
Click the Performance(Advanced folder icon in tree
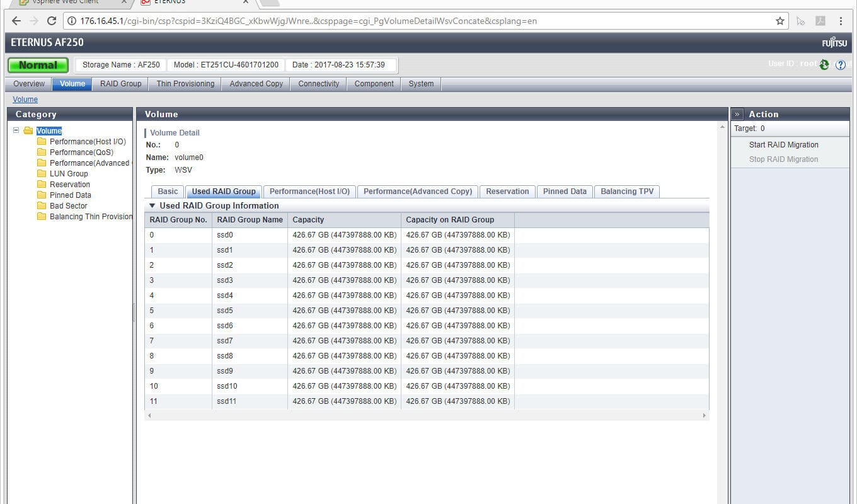tap(42, 163)
